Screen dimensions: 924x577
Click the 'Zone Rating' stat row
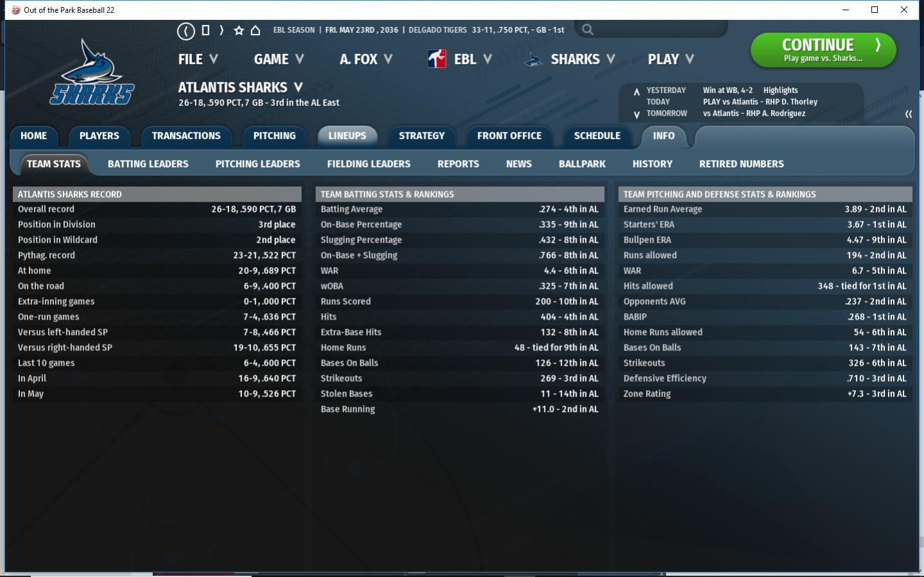point(765,394)
